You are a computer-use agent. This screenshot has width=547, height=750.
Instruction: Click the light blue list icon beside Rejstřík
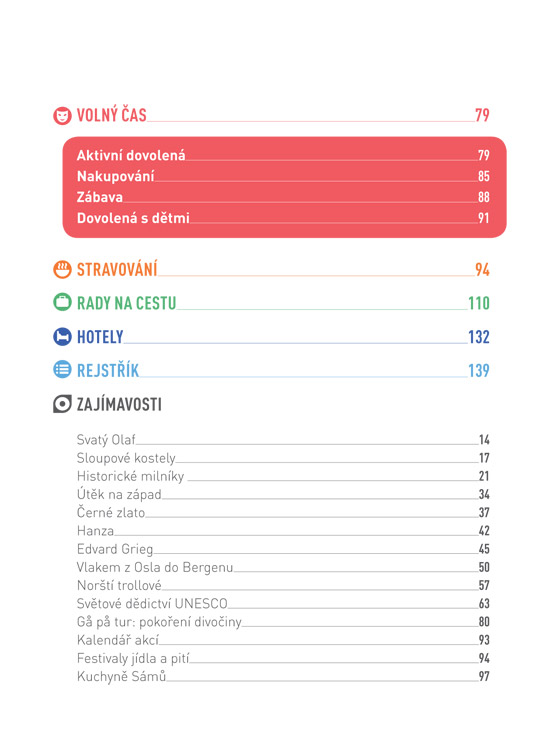coord(62,369)
